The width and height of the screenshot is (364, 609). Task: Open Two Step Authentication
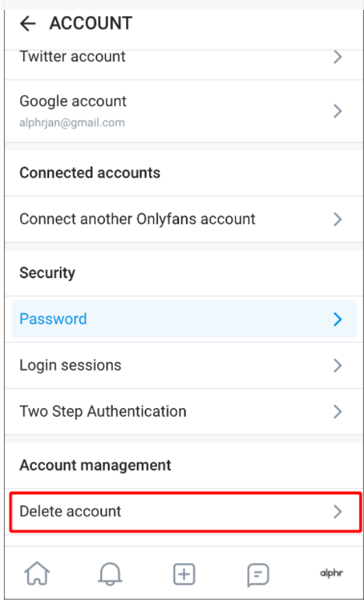(x=184, y=412)
